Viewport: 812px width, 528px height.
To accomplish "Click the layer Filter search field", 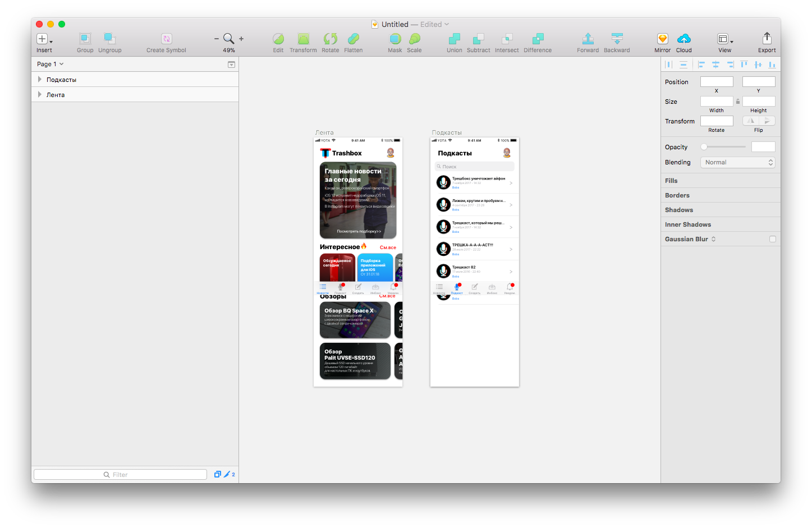I will tap(120, 475).
